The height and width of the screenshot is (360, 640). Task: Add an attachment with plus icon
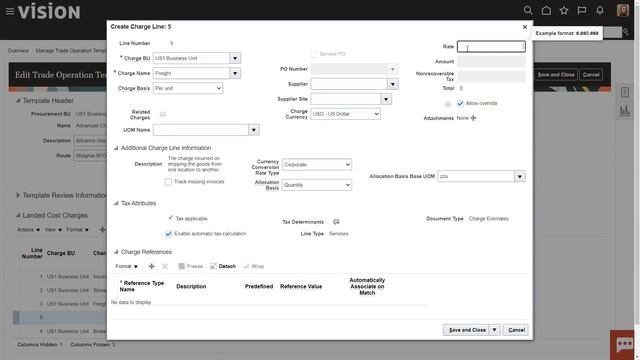[473, 118]
